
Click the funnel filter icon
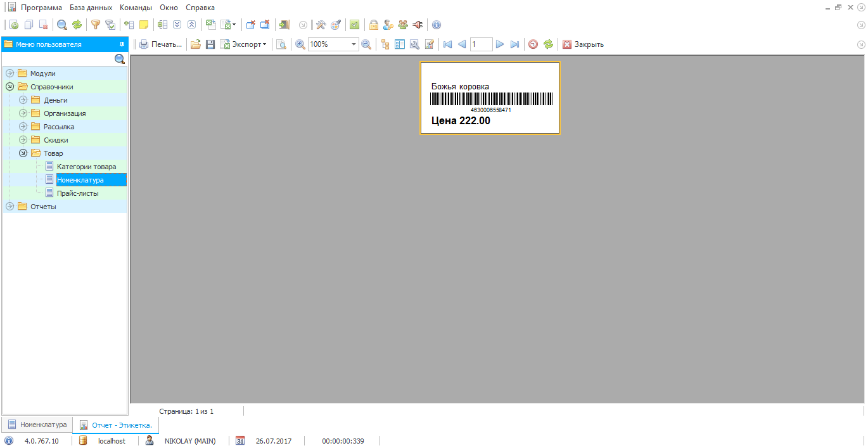point(96,25)
